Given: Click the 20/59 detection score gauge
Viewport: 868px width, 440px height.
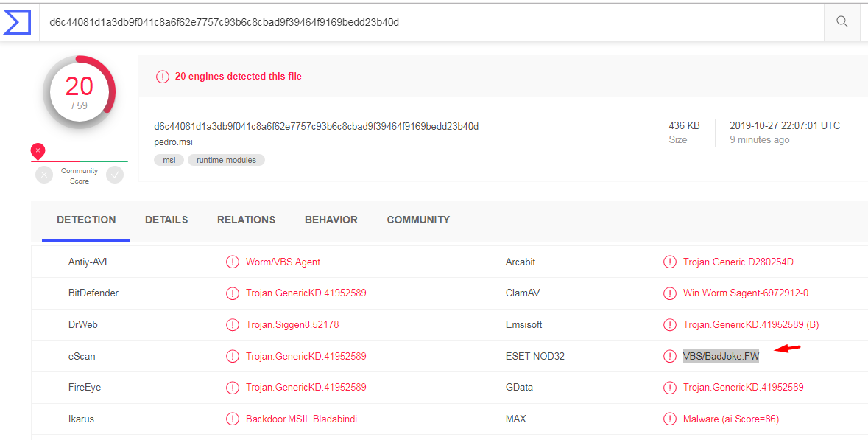Looking at the screenshot, I should [80, 91].
